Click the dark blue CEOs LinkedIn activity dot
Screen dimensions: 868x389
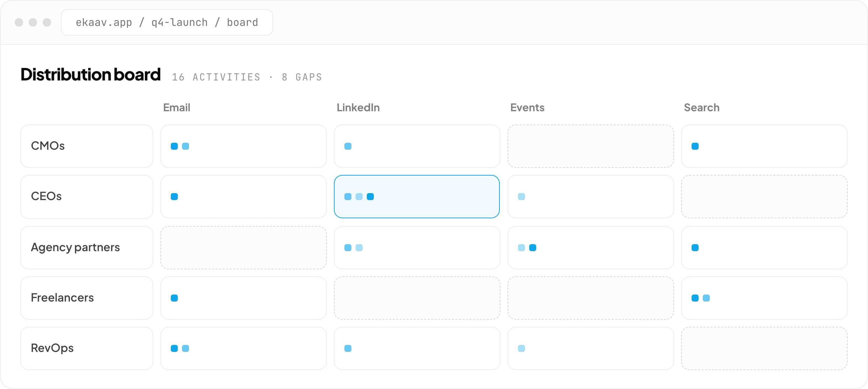click(370, 197)
